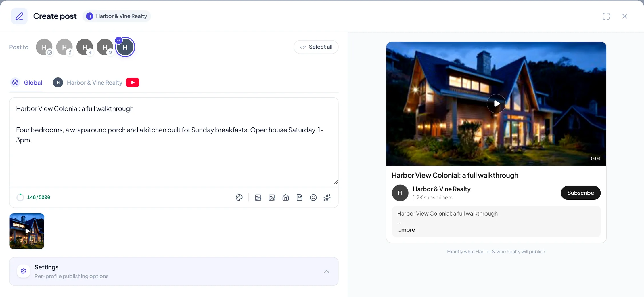This screenshot has height=297, width=644.
Task: Click the preview channel avatar H
Action: pos(400,193)
